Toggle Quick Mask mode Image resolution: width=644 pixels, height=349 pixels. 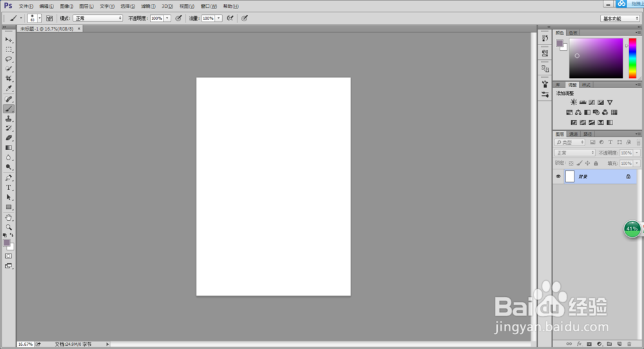[8, 256]
